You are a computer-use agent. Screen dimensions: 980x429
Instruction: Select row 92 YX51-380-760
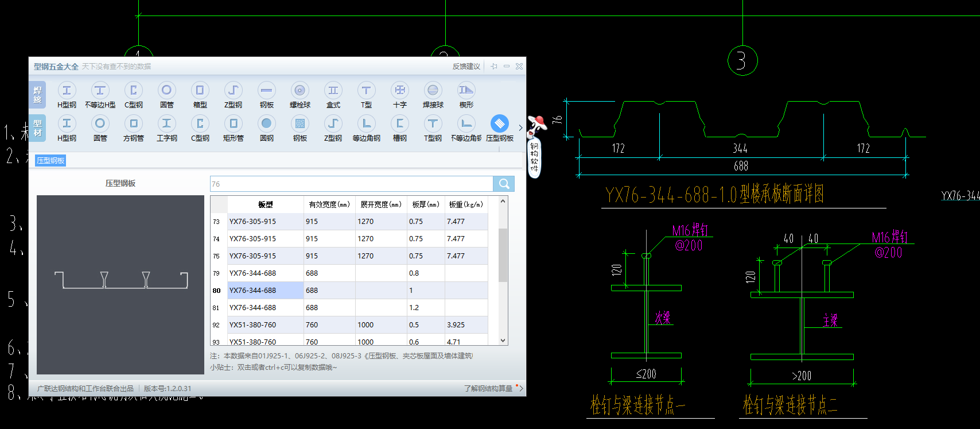[x=349, y=325]
